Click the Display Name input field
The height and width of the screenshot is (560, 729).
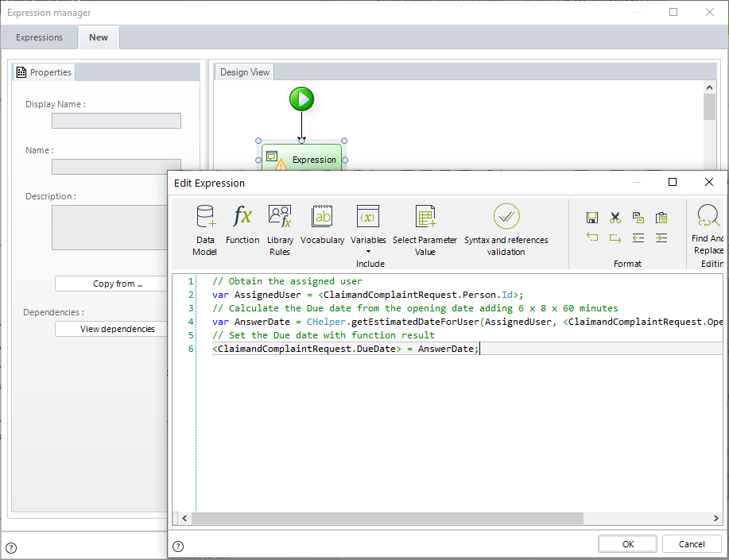pos(116,121)
